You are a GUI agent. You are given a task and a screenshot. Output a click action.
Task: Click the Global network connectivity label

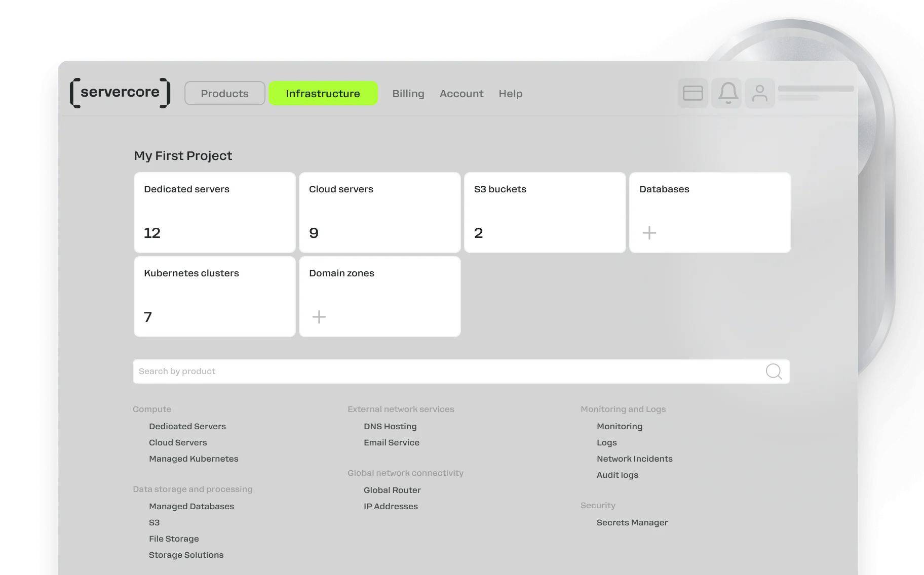pyautogui.click(x=405, y=473)
